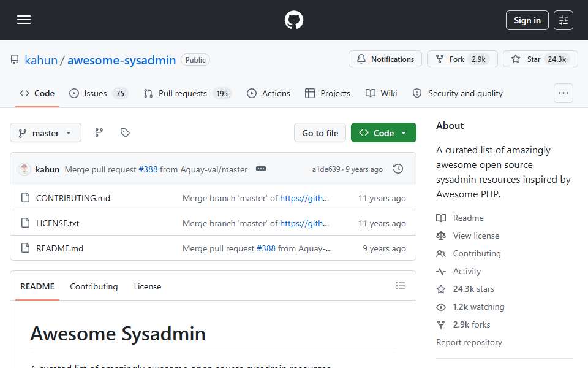Open awesome-sysadmin repository link

121,60
